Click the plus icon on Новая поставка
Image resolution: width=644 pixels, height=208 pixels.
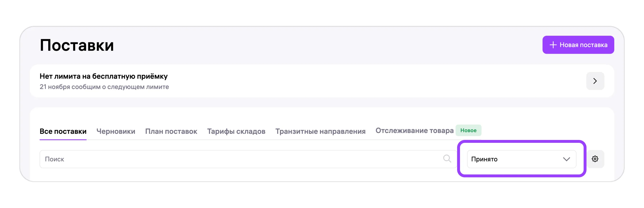(x=553, y=45)
